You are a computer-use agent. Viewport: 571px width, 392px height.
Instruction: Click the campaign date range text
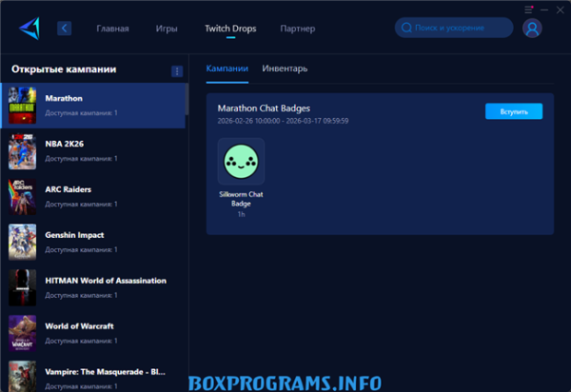coord(283,121)
